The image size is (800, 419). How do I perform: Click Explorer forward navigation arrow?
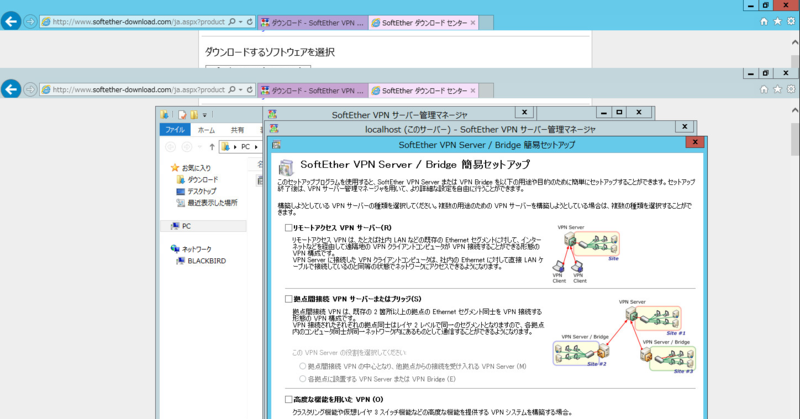coord(187,147)
